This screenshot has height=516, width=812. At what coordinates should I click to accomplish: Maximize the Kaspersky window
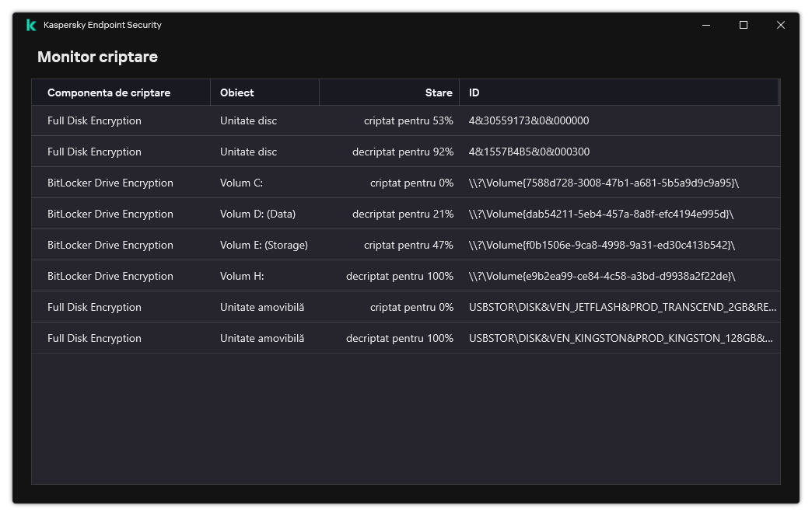(744, 25)
